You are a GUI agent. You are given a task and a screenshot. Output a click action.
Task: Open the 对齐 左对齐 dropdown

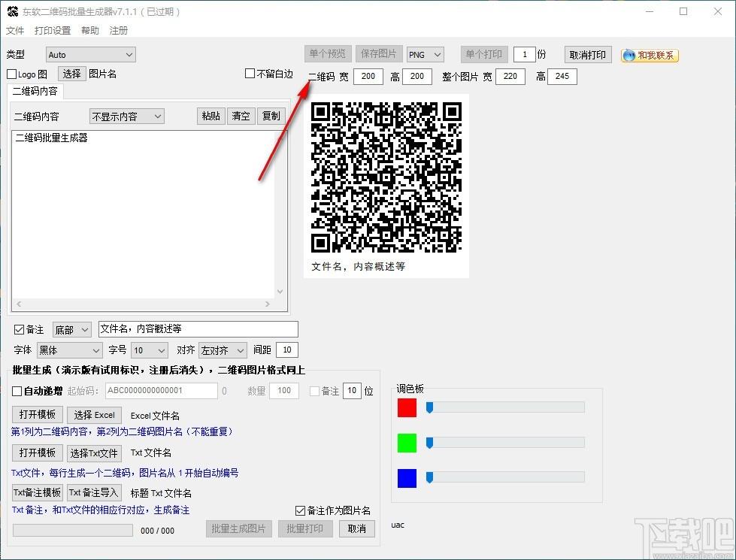coord(223,350)
